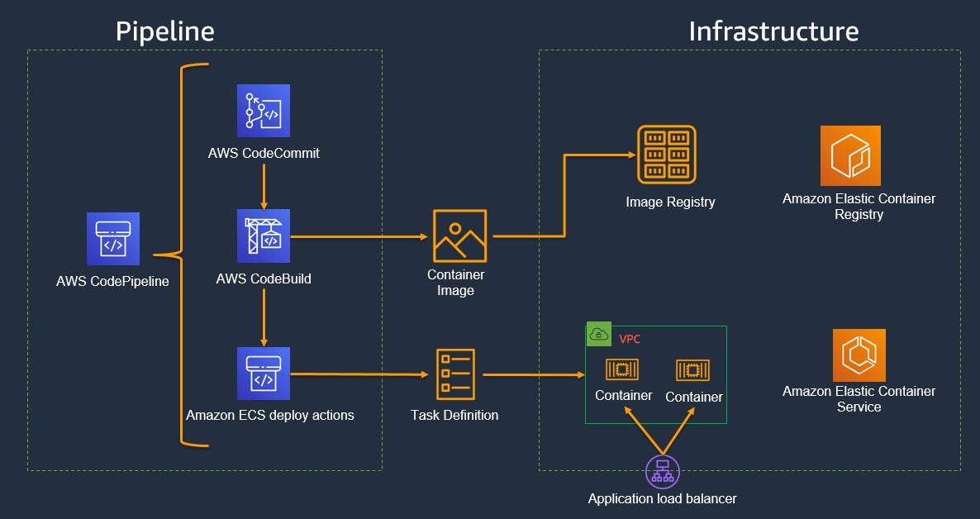
Task: Select the left Container chip icon
Action: coord(621,369)
